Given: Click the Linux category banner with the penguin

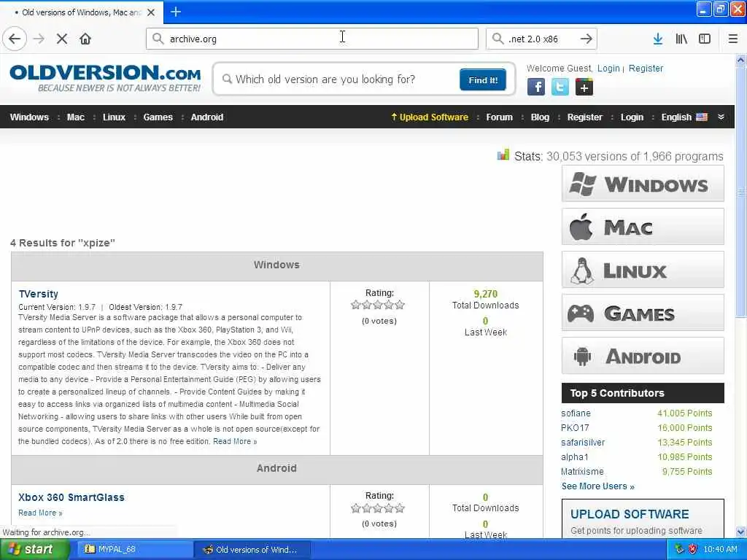Looking at the screenshot, I should [643, 270].
